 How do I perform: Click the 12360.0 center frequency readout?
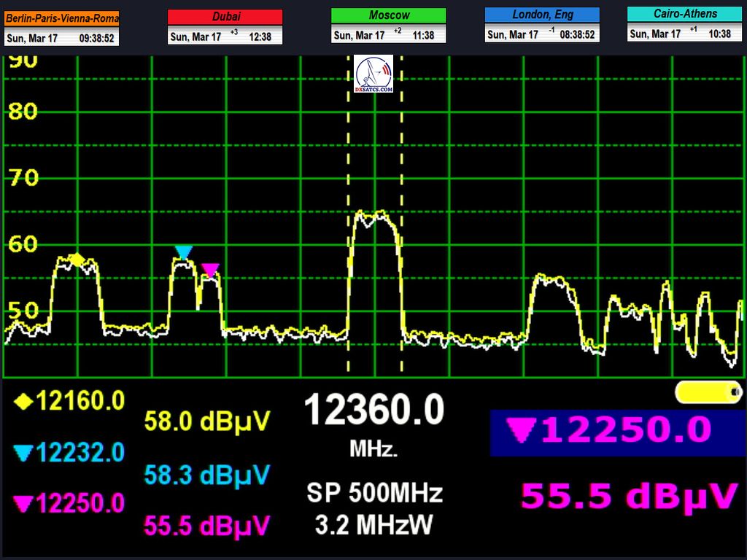(x=373, y=410)
